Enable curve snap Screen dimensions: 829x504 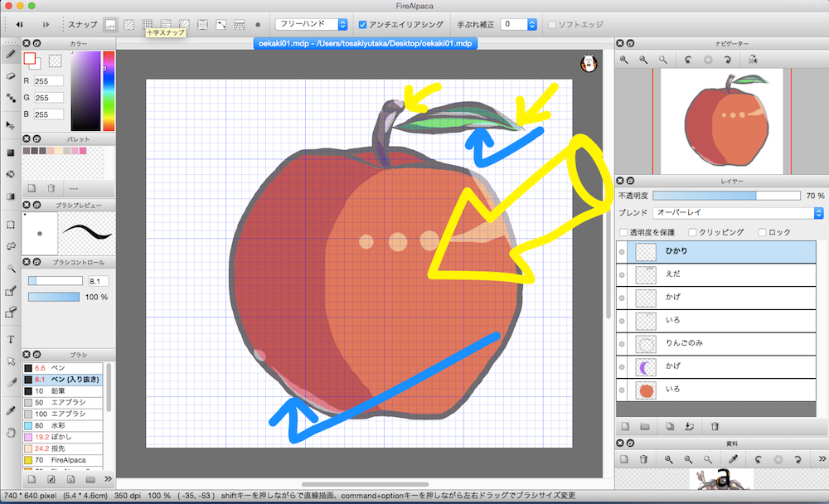coord(221,25)
